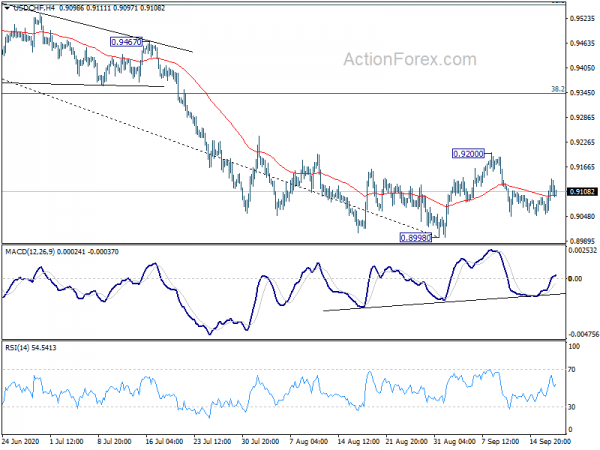Click the 0.95235 price axis value
Image resolution: width=600 pixels, height=450 pixels.
582,18
